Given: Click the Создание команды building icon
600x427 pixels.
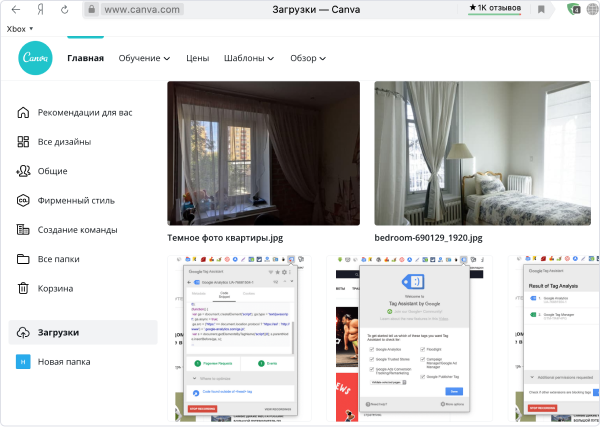Looking at the screenshot, I should (23, 230).
